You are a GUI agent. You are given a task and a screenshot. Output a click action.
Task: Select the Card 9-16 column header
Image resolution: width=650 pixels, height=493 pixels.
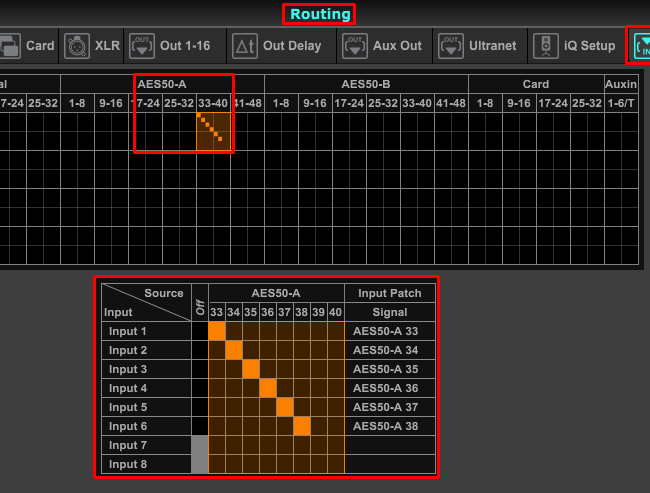click(519, 103)
